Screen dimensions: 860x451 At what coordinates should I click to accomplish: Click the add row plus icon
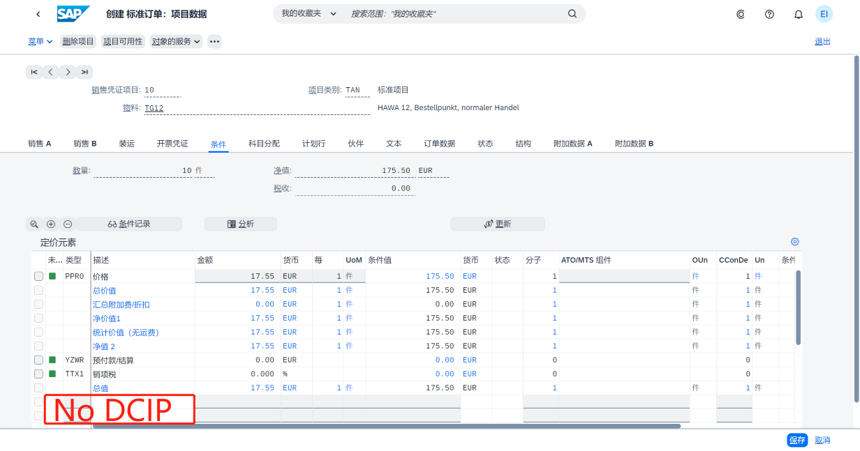click(x=51, y=224)
